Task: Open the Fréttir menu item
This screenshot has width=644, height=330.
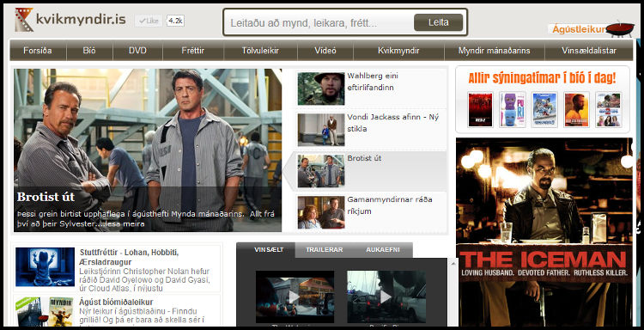Action: (x=193, y=51)
